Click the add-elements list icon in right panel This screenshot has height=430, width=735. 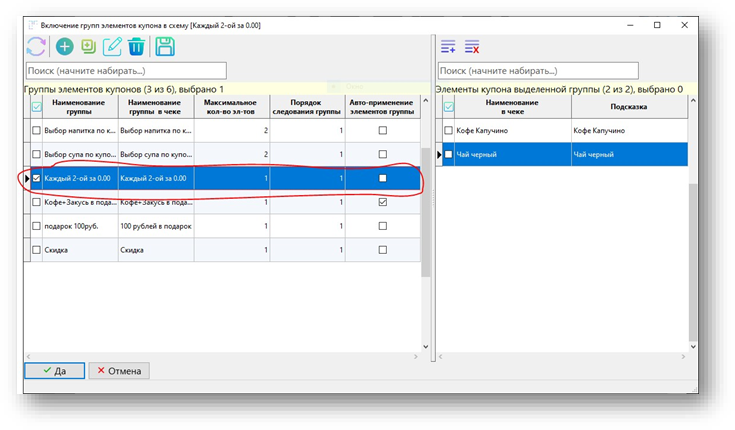click(448, 46)
